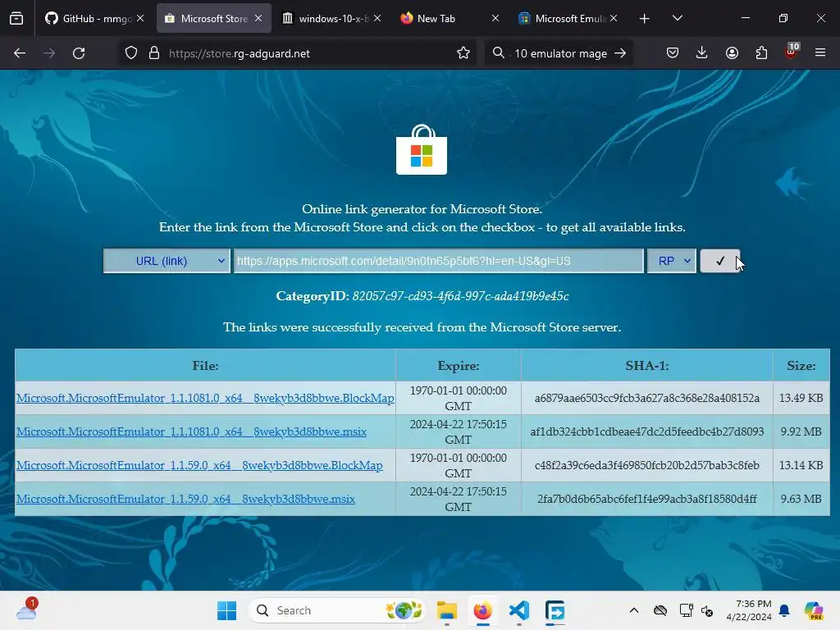840x630 pixels.
Task: Expand the RP ring dropdown
Action: (x=672, y=261)
